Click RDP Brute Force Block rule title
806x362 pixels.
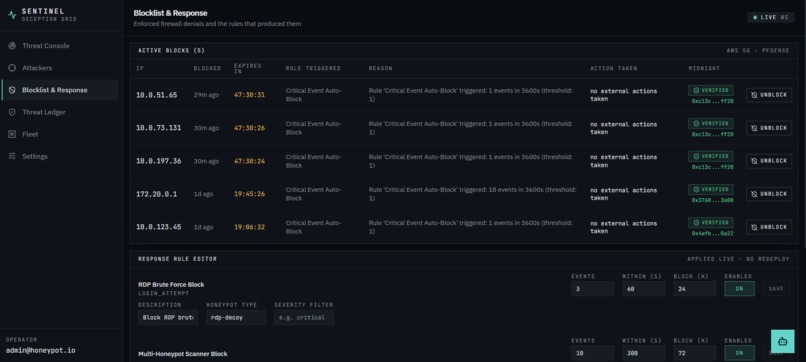click(171, 284)
